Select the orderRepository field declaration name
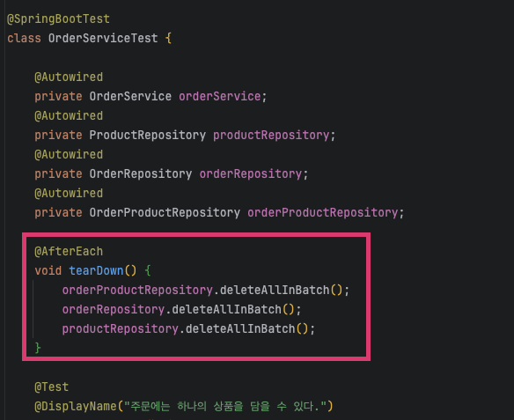The height and width of the screenshot is (420, 514). pos(251,173)
